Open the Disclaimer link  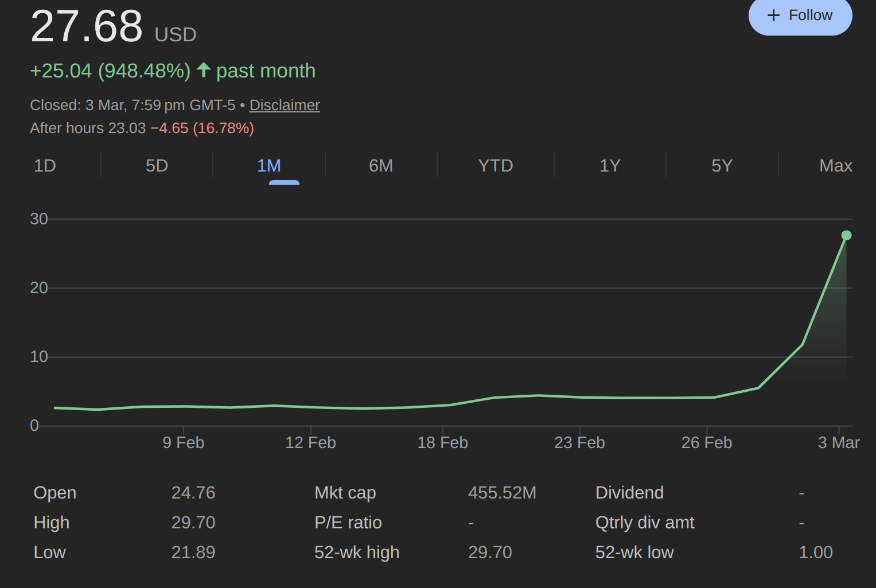click(285, 105)
